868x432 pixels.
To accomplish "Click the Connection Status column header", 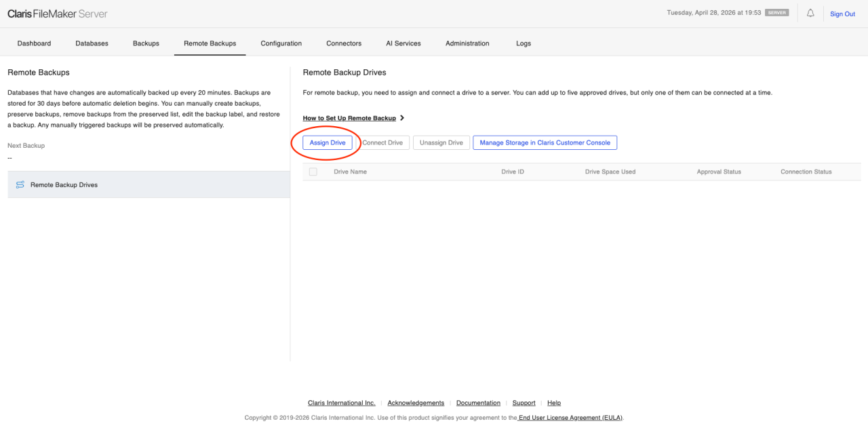I will coord(806,172).
